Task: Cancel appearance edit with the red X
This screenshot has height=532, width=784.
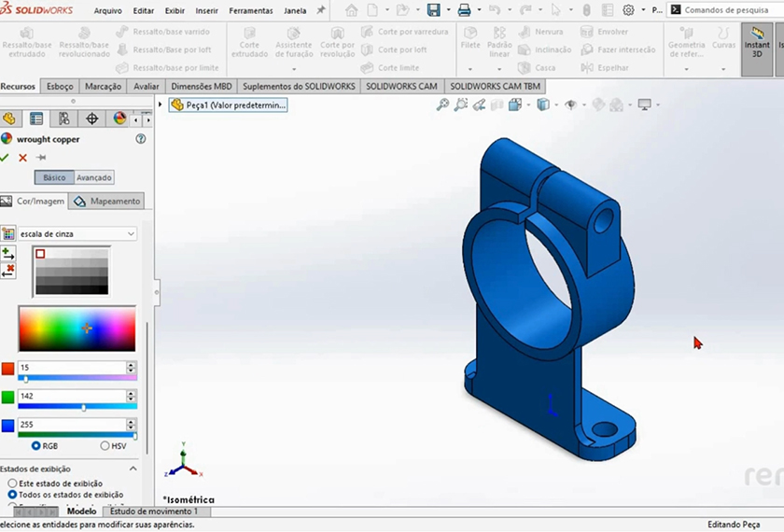Action: 23,158
